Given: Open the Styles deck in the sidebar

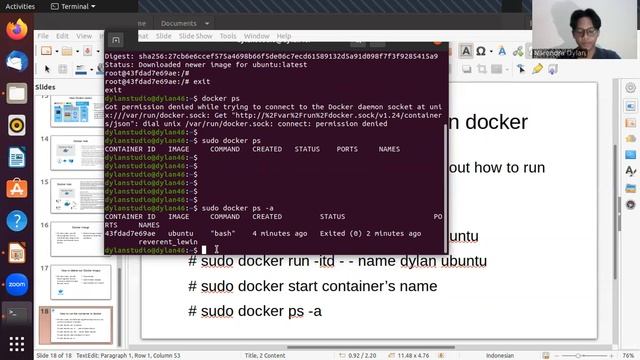Looking at the screenshot, I should point(630,171).
